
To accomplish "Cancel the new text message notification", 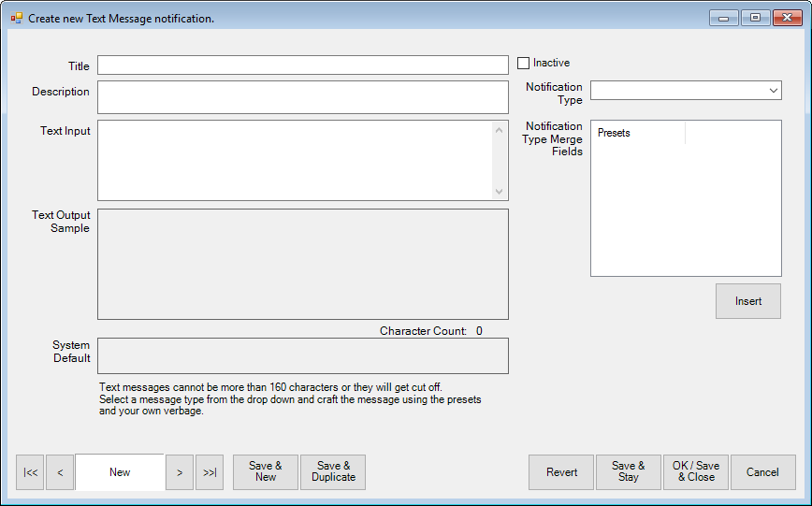I will (x=762, y=472).
